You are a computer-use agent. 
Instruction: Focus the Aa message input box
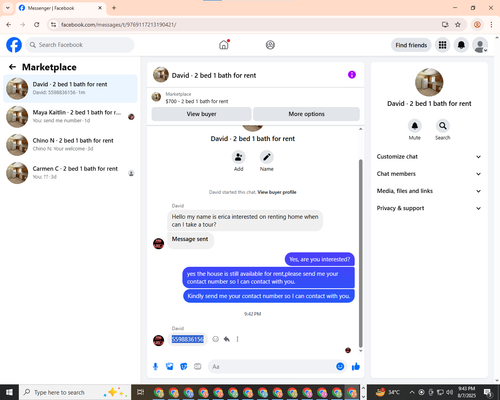tap(272, 367)
